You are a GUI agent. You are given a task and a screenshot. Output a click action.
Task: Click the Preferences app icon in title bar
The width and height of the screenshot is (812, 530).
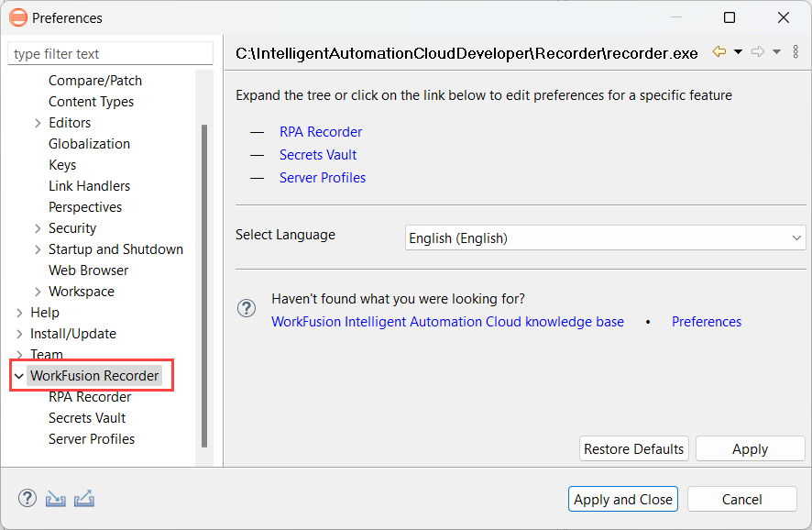click(18, 17)
